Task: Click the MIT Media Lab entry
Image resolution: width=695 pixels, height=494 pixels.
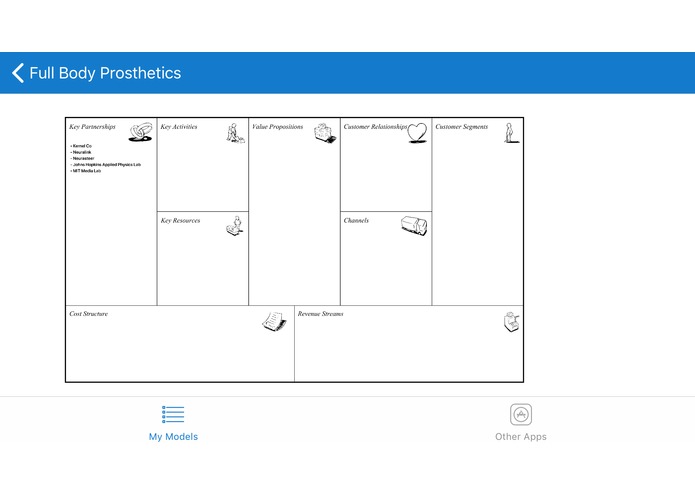Action: [86, 171]
